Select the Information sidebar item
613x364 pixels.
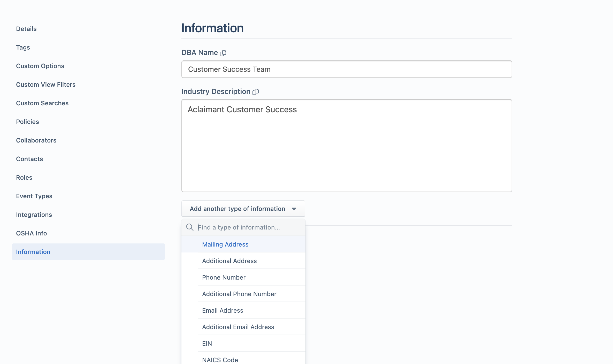click(88, 252)
